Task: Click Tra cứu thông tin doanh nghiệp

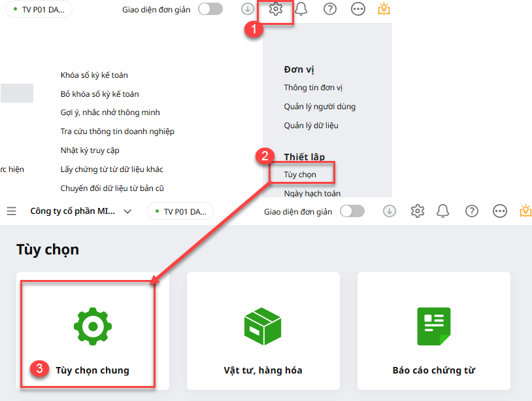Action: pyautogui.click(x=117, y=131)
